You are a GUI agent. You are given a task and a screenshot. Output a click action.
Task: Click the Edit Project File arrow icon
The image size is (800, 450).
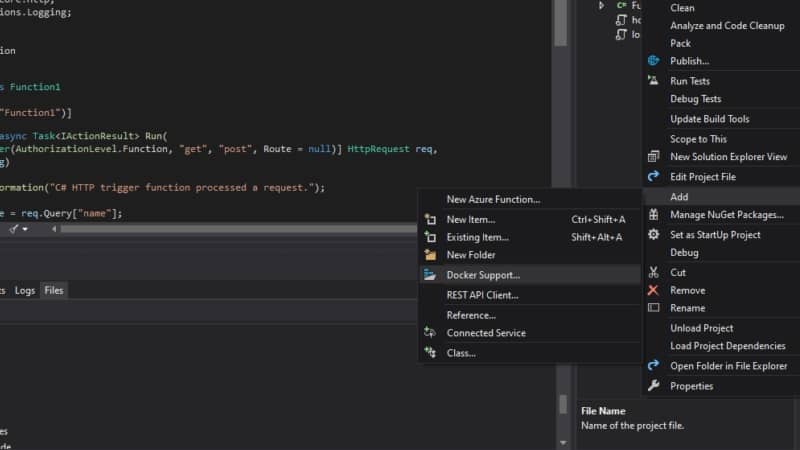click(653, 177)
